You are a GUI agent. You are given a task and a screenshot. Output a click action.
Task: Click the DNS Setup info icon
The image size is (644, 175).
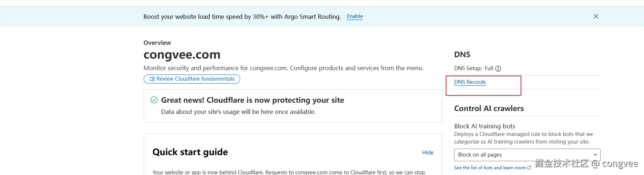coord(498,69)
